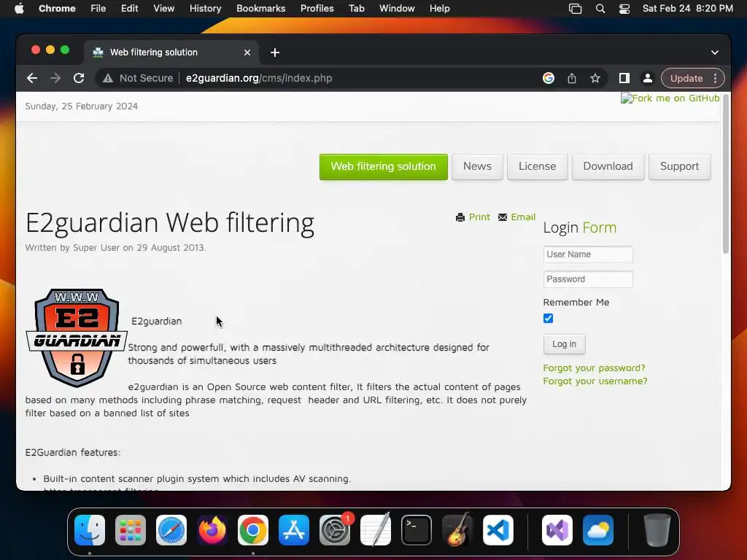Open a new tab with the plus icon

point(275,52)
